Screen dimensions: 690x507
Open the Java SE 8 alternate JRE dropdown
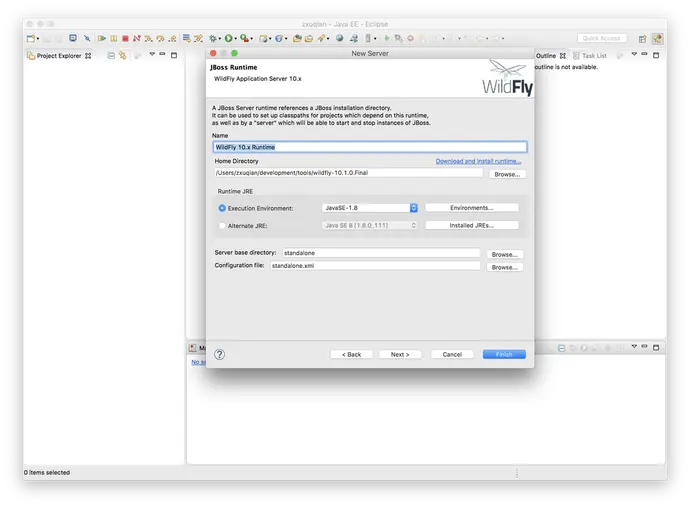(370, 225)
